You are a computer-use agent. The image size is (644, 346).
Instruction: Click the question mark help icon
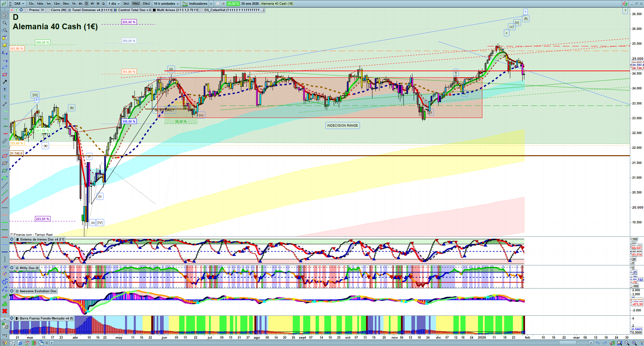(625, 11)
